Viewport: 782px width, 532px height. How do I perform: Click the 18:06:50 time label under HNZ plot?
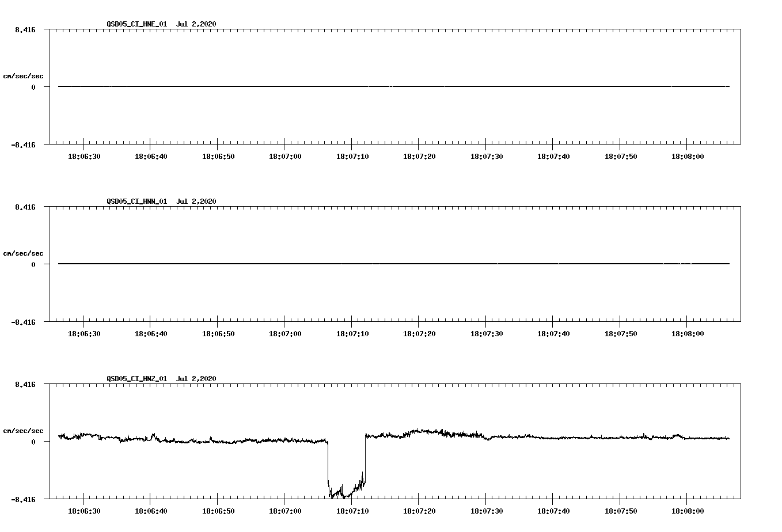pos(218,511)
